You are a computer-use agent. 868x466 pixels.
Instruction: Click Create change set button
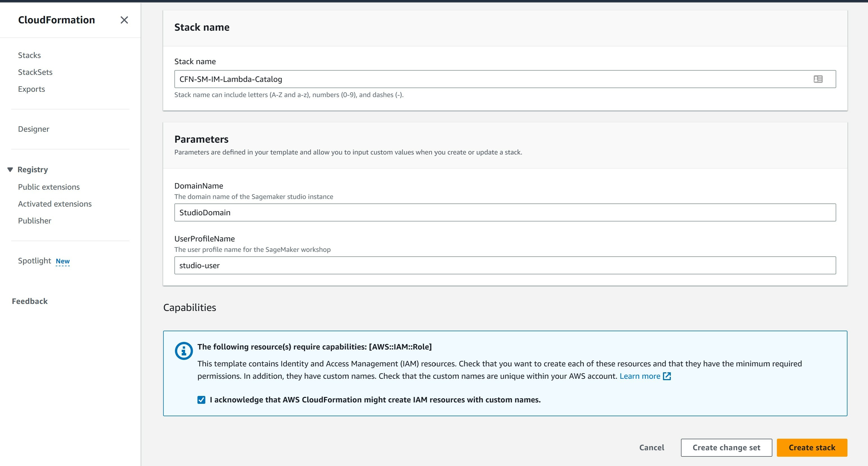[726, 448]
